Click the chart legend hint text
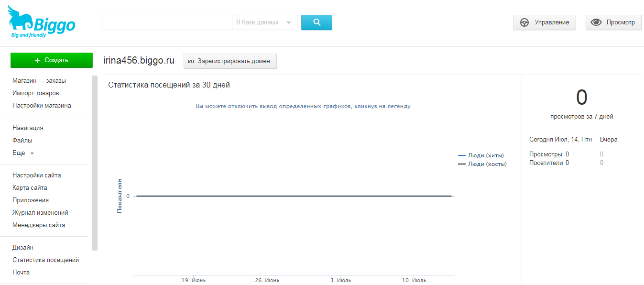 click(303, 106)
